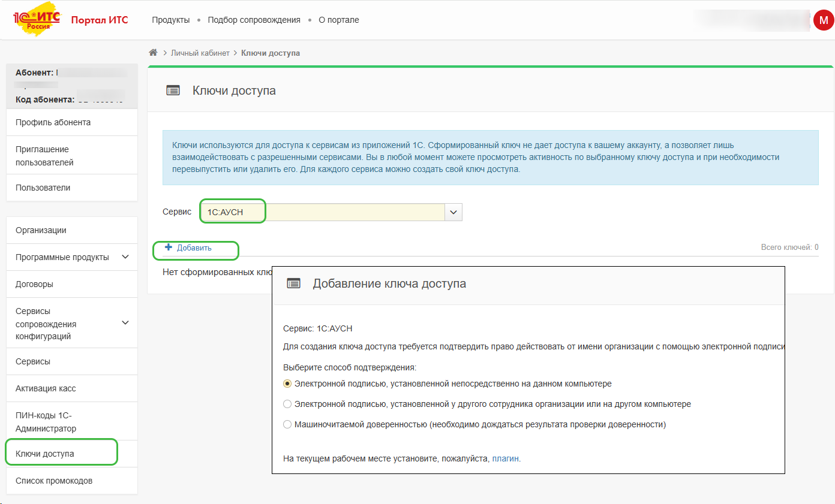Click the Сервис field showing 1С:АУСН

[324, 212]
